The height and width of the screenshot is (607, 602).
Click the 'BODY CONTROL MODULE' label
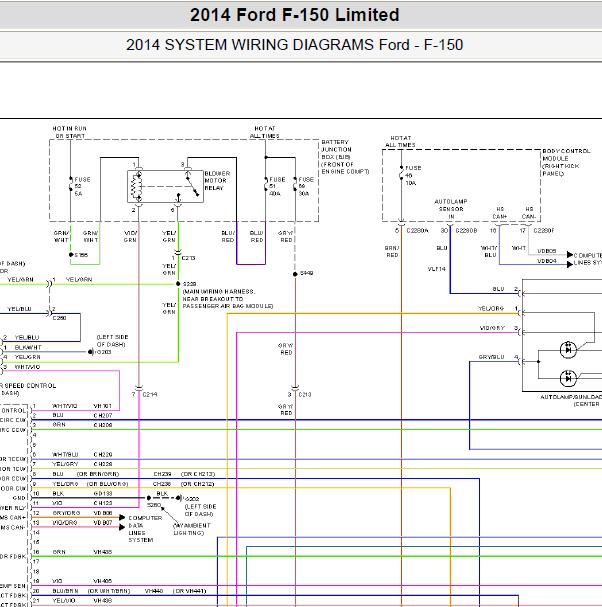(566, 155)
